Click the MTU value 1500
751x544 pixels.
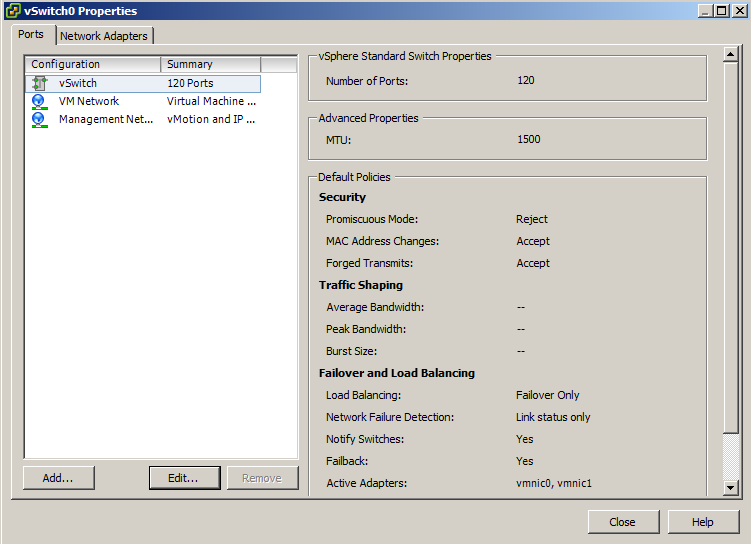click(529, 139)
